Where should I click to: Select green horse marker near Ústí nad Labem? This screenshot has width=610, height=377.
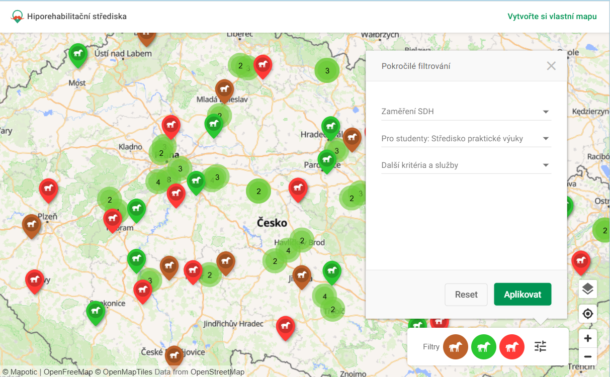78,54
